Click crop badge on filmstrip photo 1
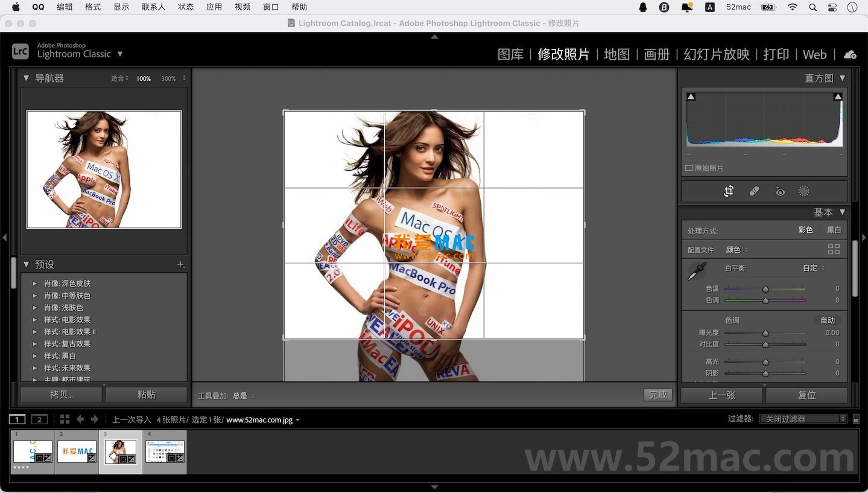This screenshot has height=493, width=868. coord(40,459)
